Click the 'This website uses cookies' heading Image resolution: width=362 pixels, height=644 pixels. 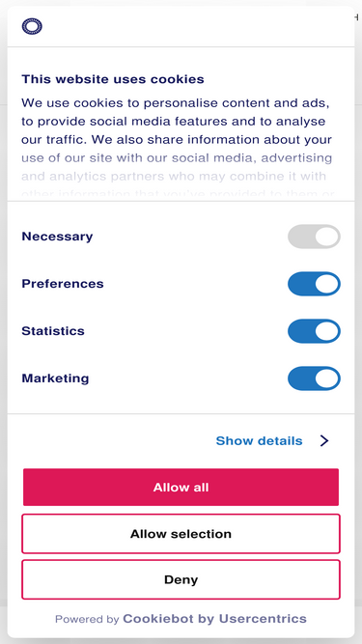pos(113,79)
